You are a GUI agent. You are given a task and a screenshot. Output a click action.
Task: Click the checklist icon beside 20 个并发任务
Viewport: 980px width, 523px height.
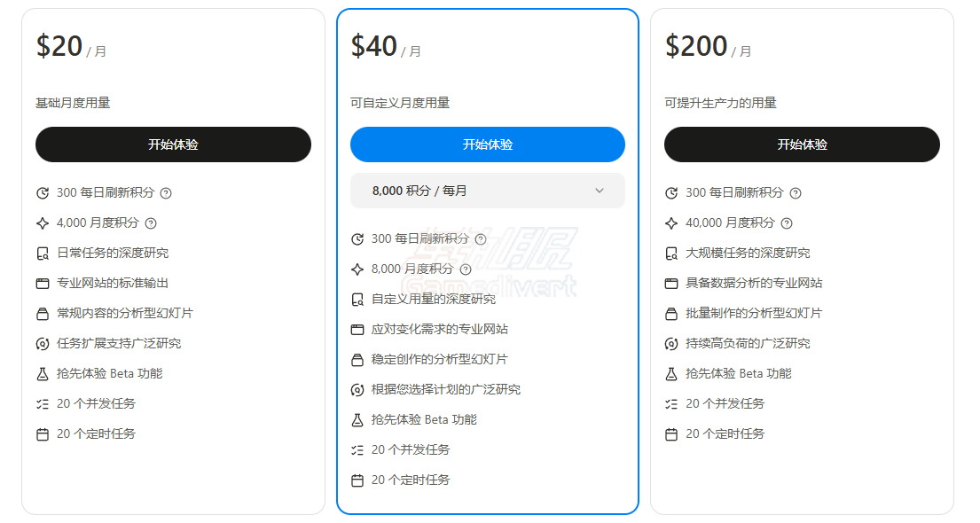(x=42, y=403)
